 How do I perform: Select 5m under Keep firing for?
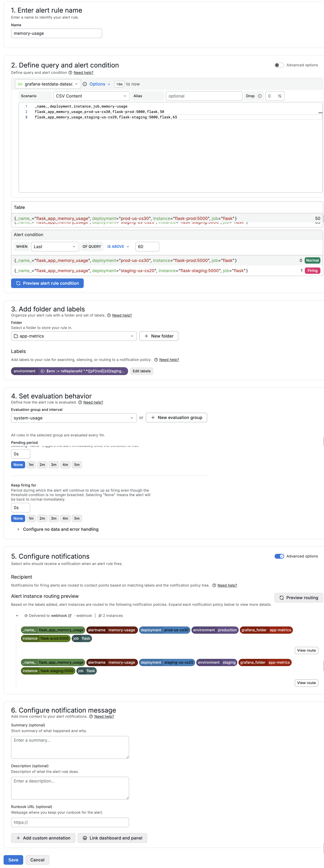(x=77, y=518)
